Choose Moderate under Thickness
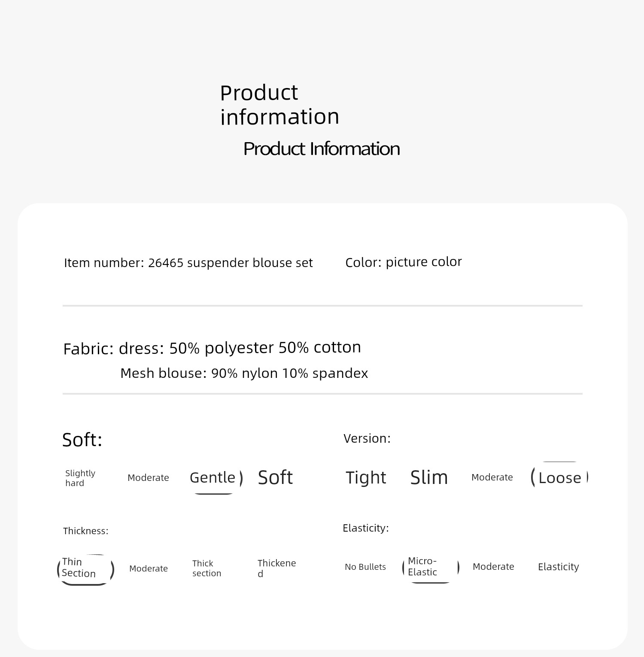Image resolution: width=644 pixels, height=657 pixels. (149, 569)
